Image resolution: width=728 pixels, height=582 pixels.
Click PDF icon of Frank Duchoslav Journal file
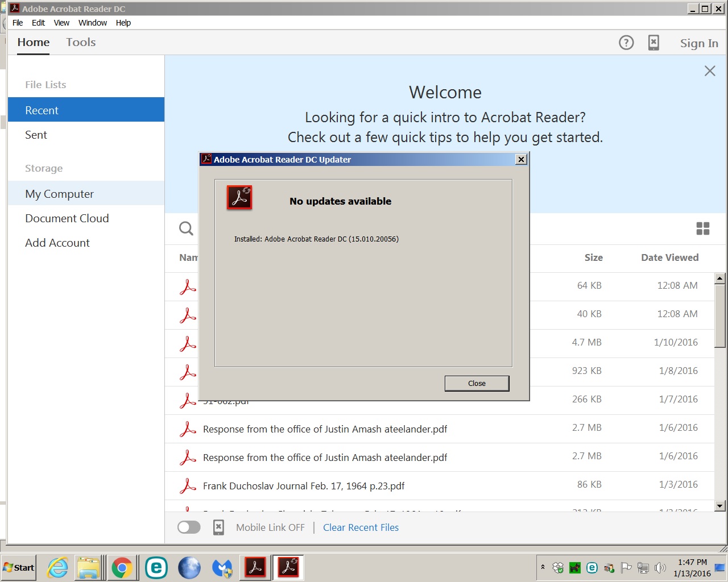tap(188, 486)
